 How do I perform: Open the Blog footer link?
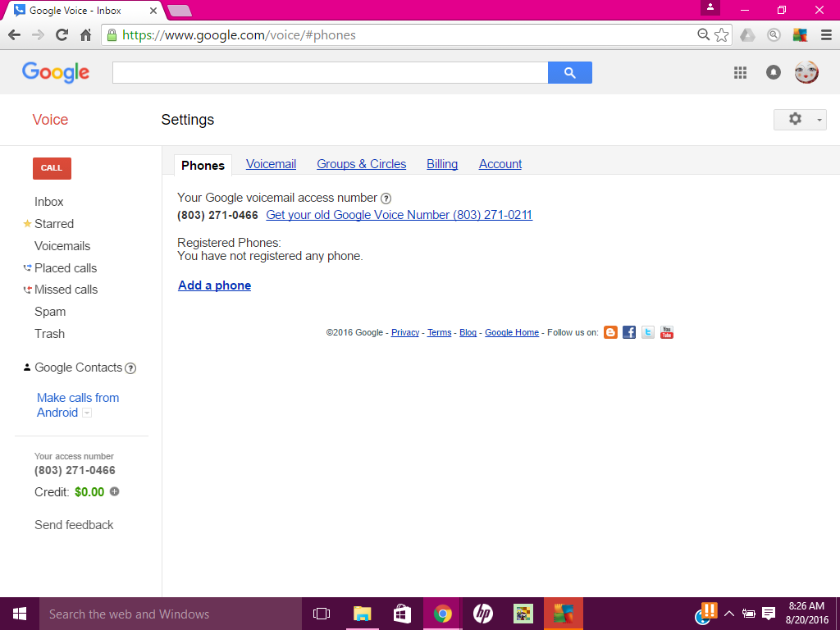pyautogui.click(x=468, y=333)
